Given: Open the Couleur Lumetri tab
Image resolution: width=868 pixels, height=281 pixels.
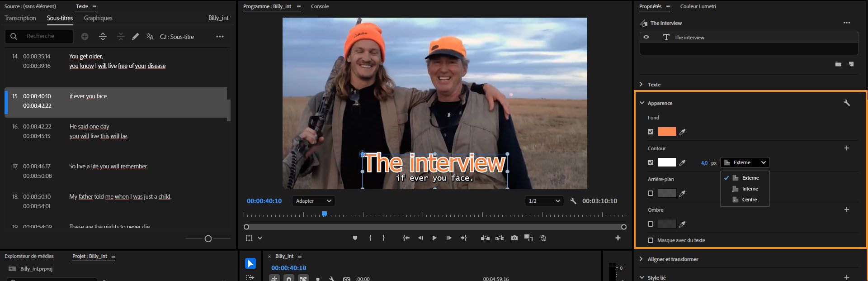Looking at the screenshot, I should 698,6.
